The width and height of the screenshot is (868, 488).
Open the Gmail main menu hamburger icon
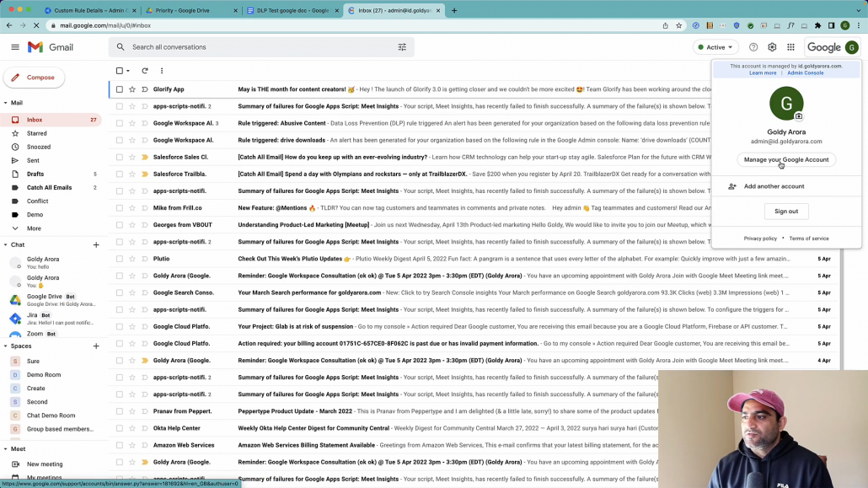click(x=15, y=47)
